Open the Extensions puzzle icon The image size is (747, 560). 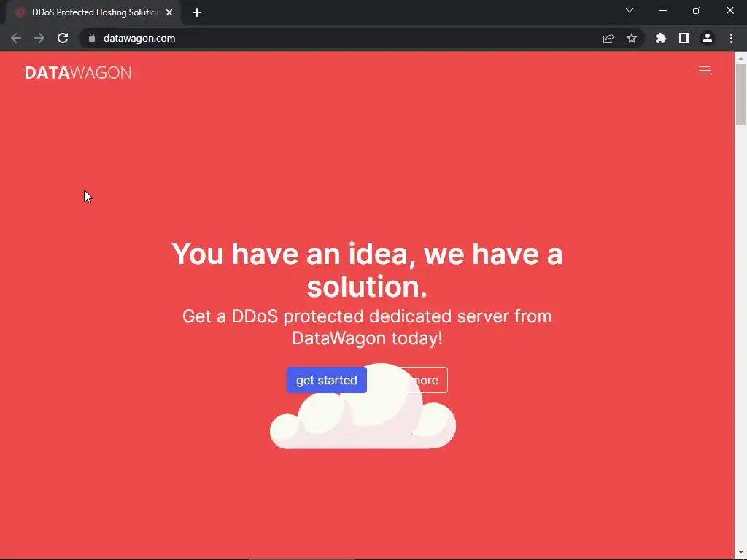[660, 38]
